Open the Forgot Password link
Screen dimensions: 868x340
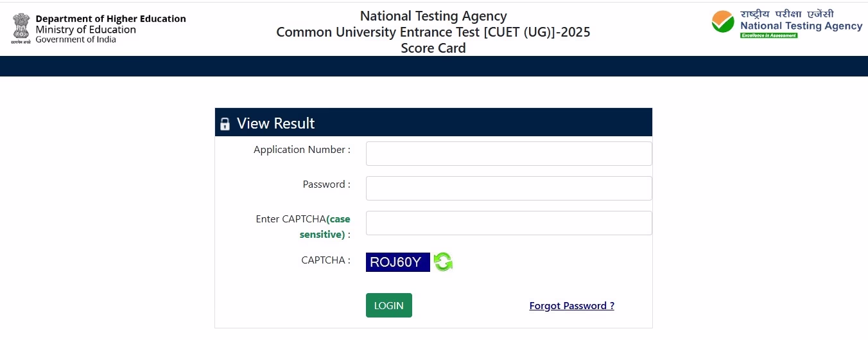[x=571, y=306]
